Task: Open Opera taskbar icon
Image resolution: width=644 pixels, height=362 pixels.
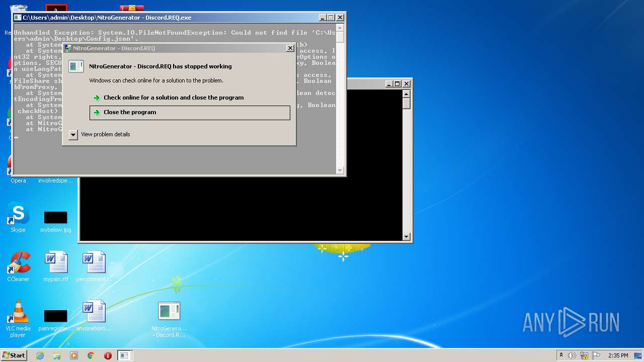Action: click(108, 355)
